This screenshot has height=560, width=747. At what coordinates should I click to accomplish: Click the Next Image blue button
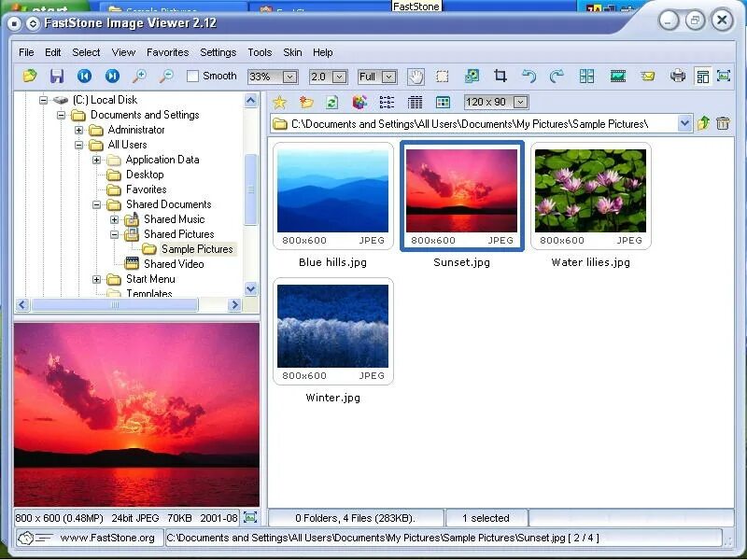(112, 77)
